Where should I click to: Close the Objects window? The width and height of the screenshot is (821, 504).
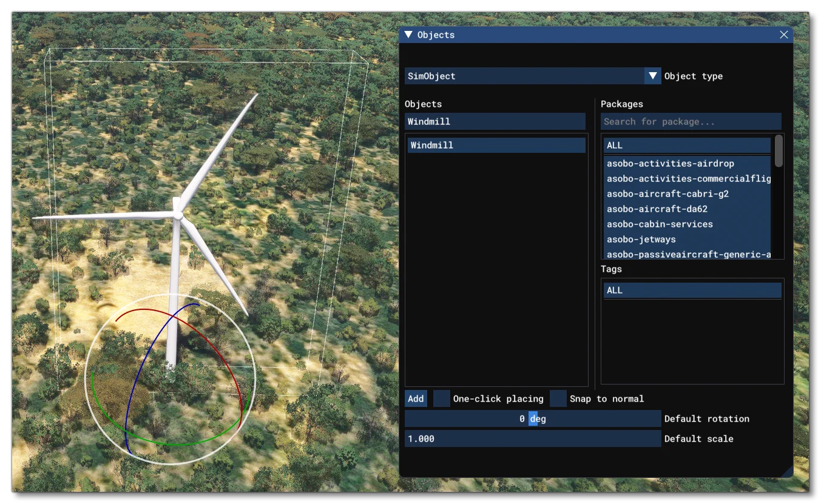pyautogui.click(x=784, y=35)
